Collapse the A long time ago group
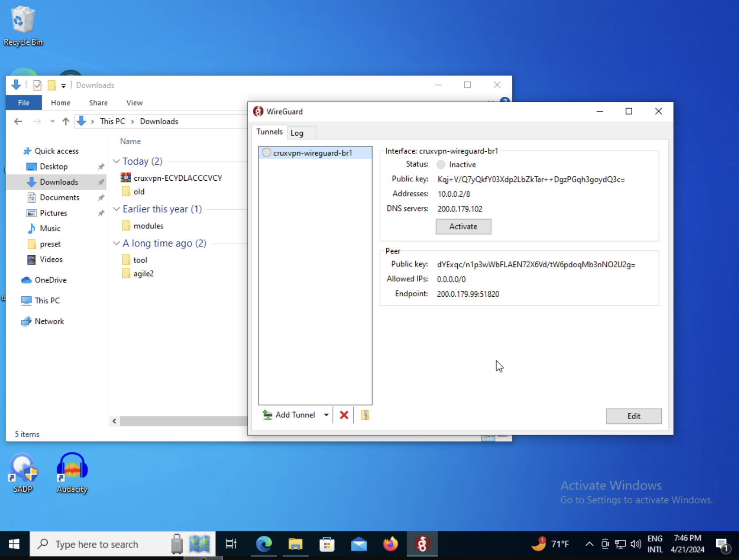Viewport: 739px width, 560px height. (x=117, y=243)
